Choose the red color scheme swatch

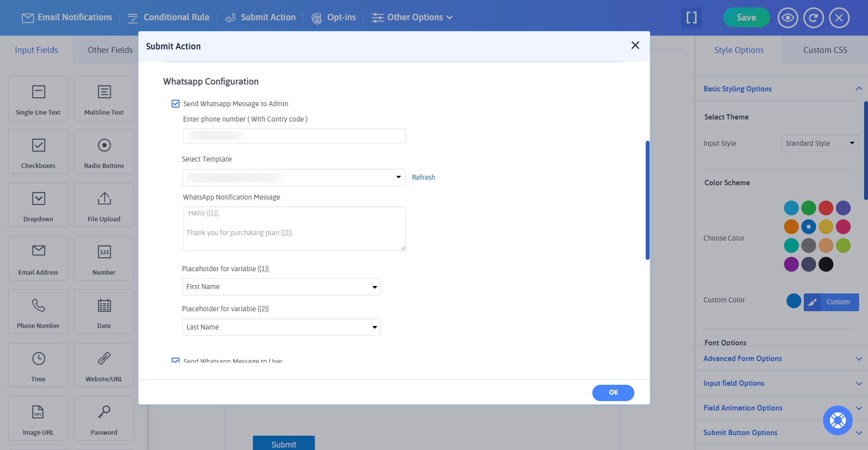point(826,208)
